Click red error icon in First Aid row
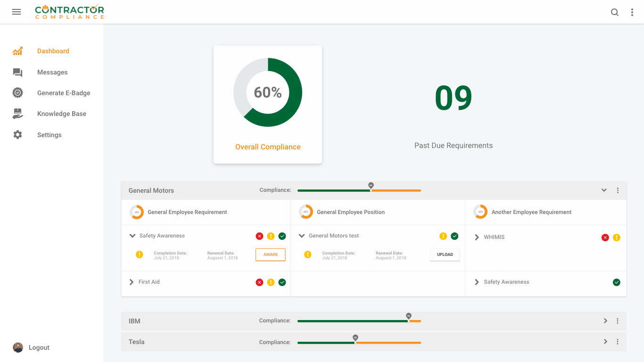644x362 pixels. point(259,282)
